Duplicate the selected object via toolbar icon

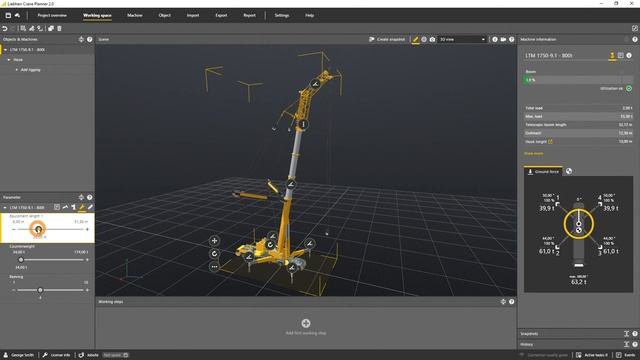point(51,29)
